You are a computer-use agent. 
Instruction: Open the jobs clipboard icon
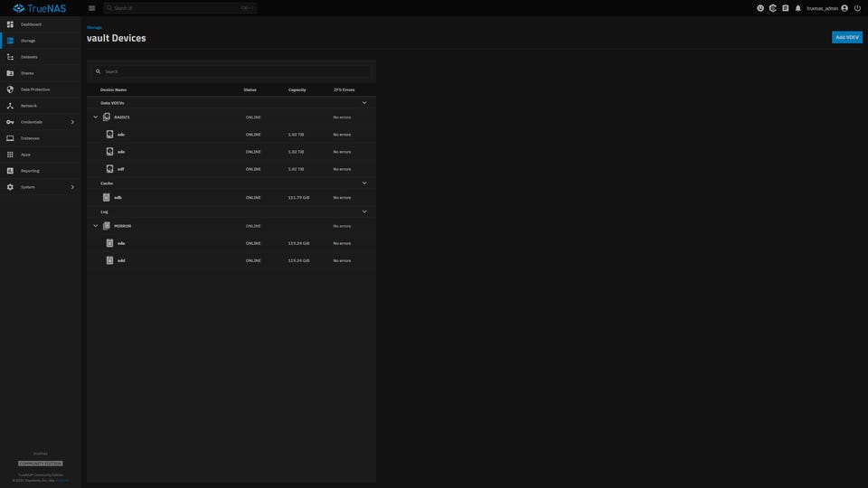tap(786, 8)
